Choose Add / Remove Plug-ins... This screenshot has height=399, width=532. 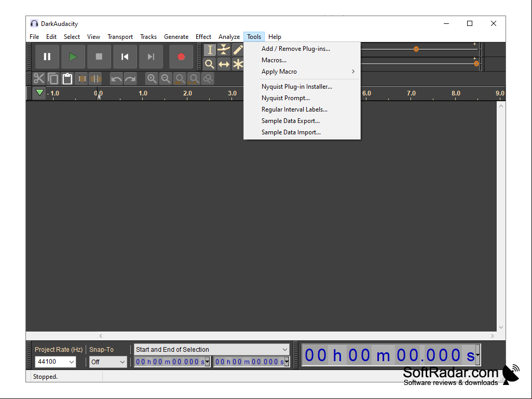[302, 49]
